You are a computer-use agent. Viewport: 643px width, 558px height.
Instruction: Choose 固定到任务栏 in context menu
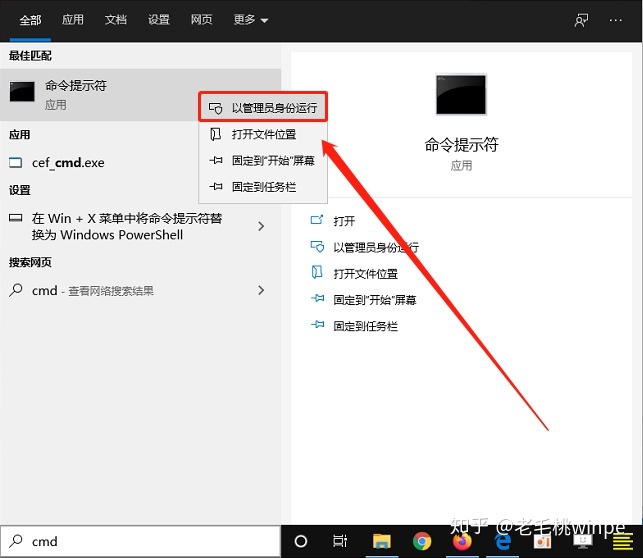263,187
